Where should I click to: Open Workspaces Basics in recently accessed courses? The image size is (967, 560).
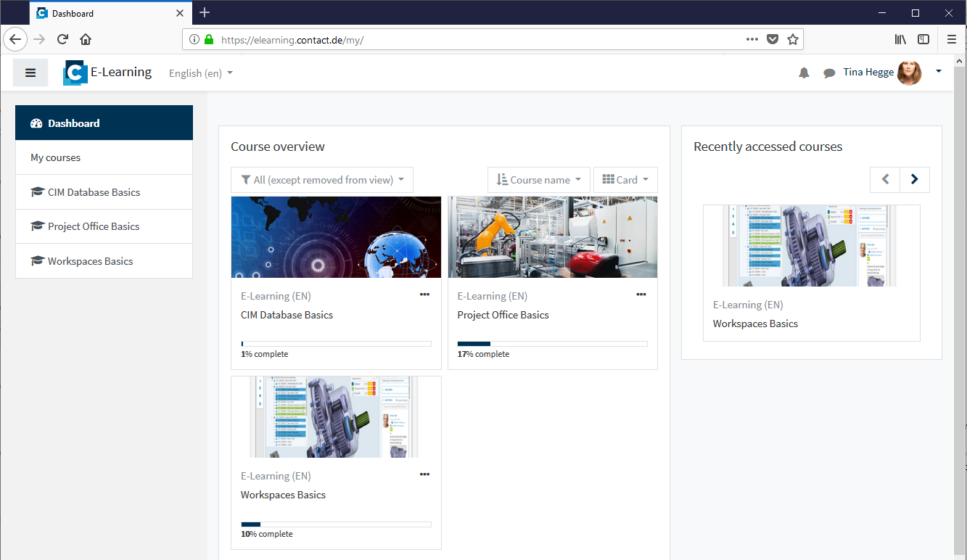[755, 324]
